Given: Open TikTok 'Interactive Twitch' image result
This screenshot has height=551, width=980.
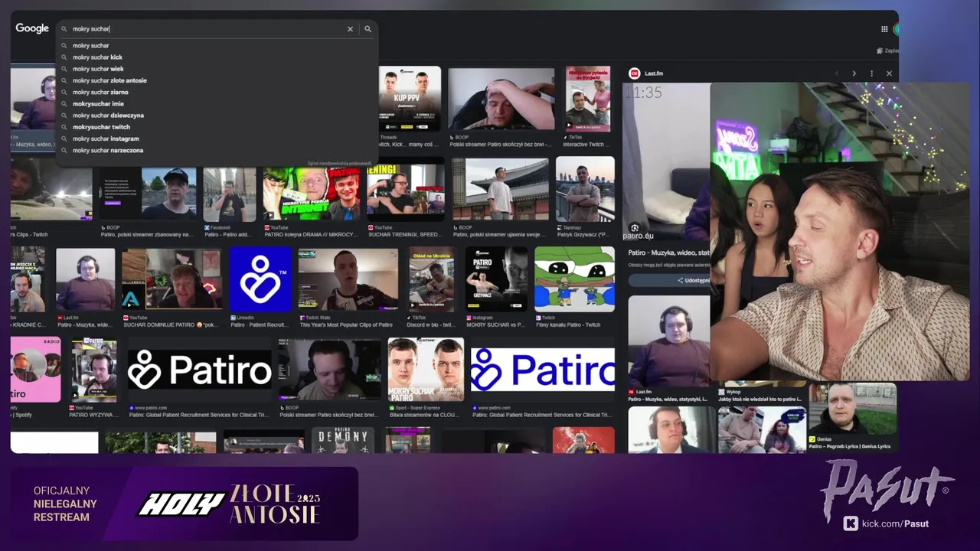Looking at the screenshot, I should (588, 99).
